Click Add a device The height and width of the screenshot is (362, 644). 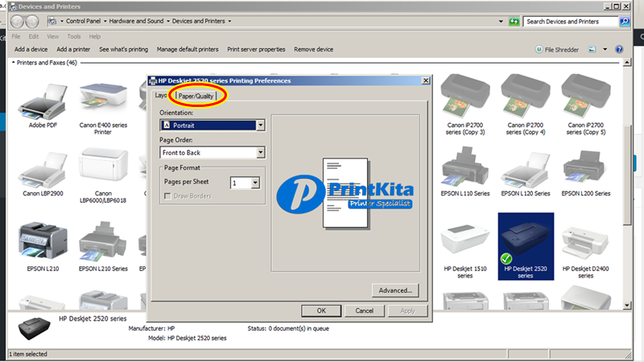click(x=31, y=49)
